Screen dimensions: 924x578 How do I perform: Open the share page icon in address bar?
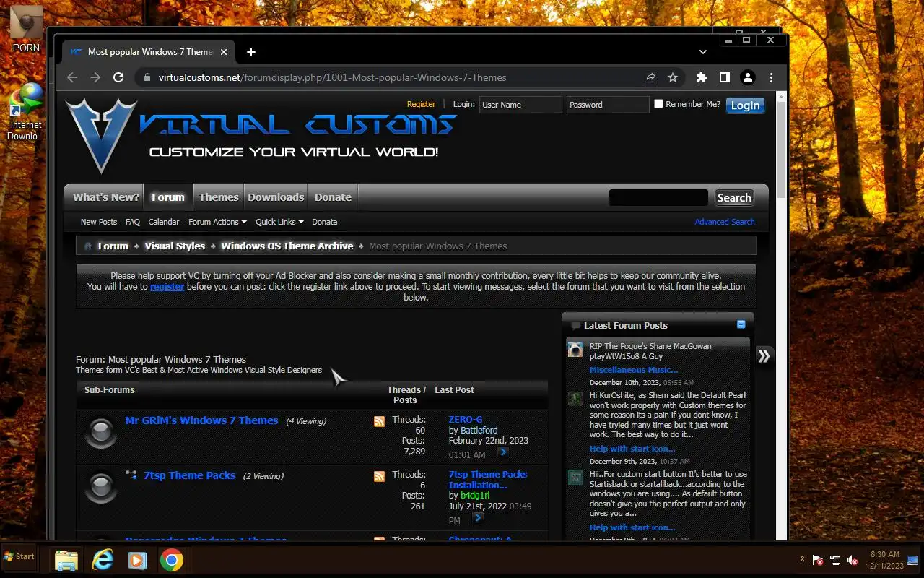click(650, 77)
